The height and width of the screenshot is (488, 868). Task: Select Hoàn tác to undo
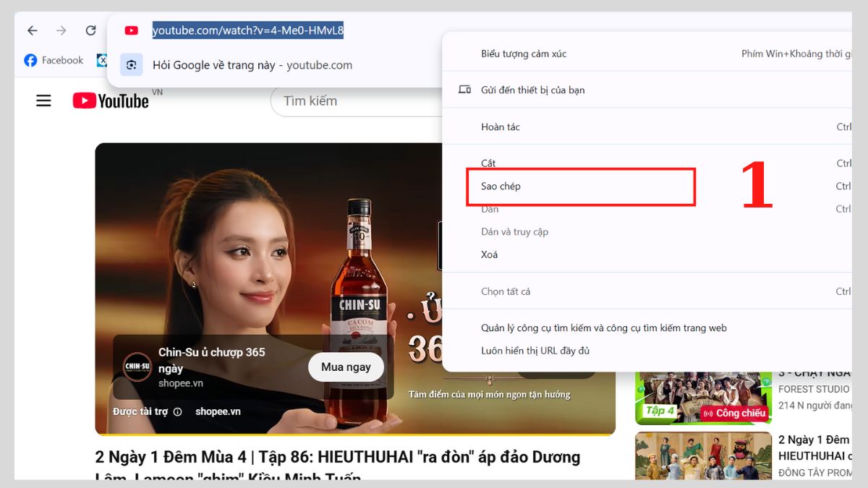[x=501, y=127]
